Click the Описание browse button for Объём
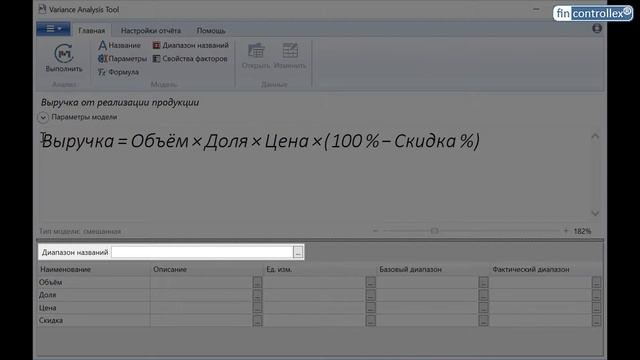 [x=257, y=282]
